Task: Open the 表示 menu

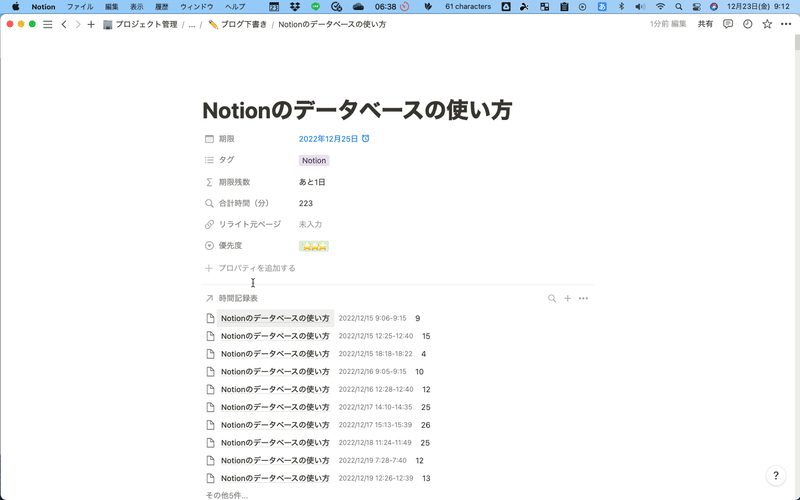Action: pos(137,7)
